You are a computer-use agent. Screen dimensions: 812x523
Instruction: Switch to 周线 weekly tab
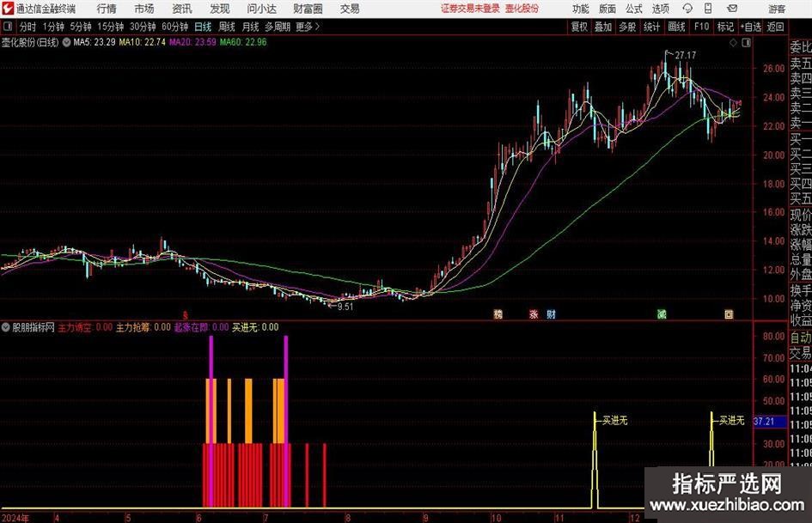click(x=227, y=27)
